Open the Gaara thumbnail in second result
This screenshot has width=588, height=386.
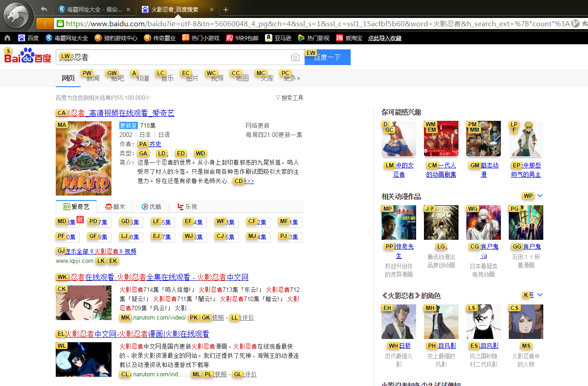[x=83, y=303]
